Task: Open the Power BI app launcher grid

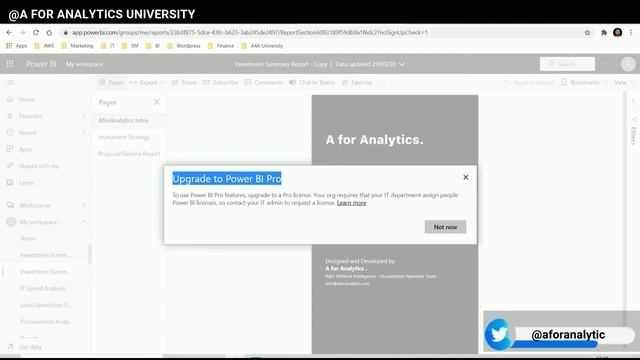Action: coord(10,64)
